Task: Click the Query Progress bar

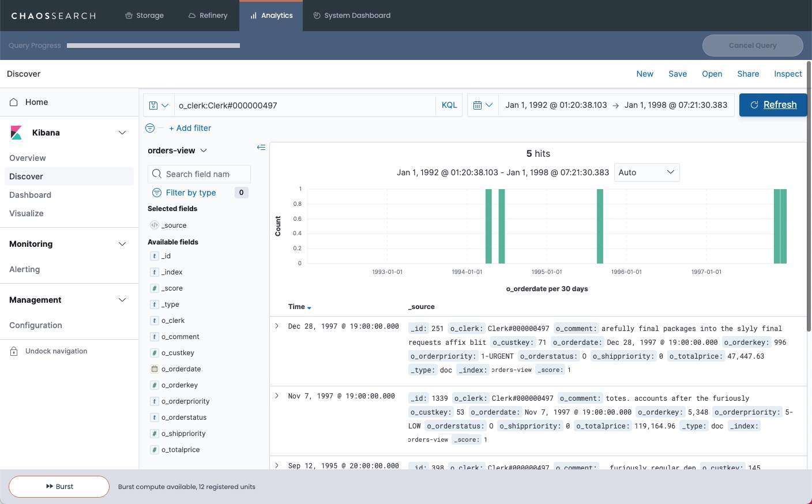Action: (x=153, y=46)
